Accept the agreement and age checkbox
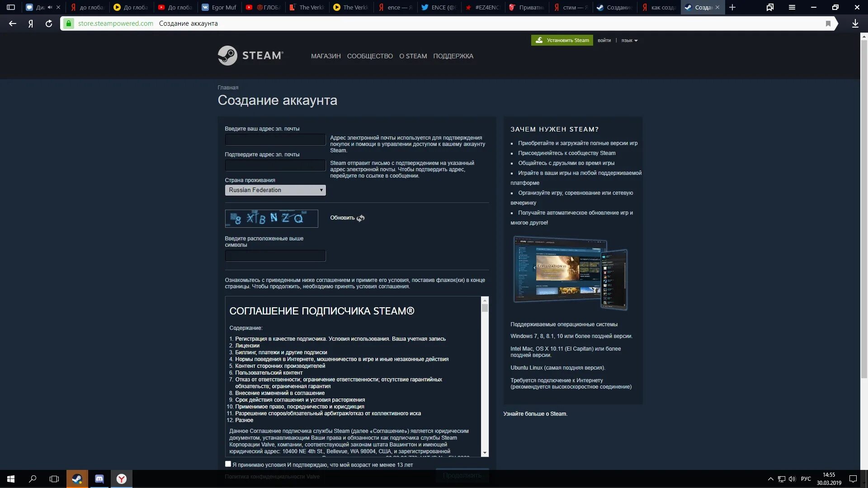 (228, 464)
